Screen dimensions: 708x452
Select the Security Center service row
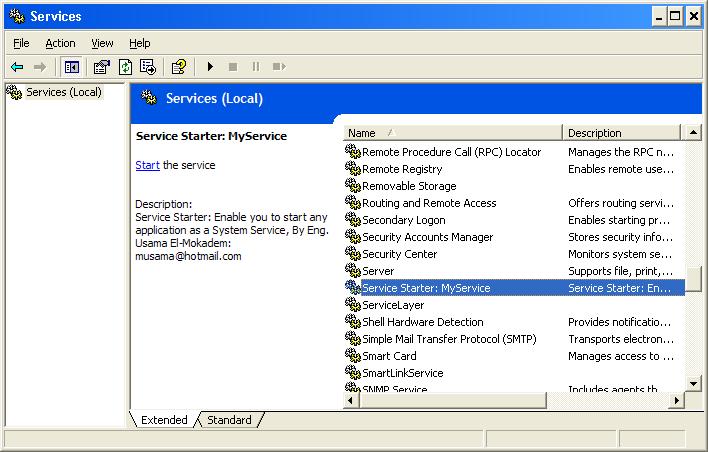pyautogui.click(x=514, y=254)
